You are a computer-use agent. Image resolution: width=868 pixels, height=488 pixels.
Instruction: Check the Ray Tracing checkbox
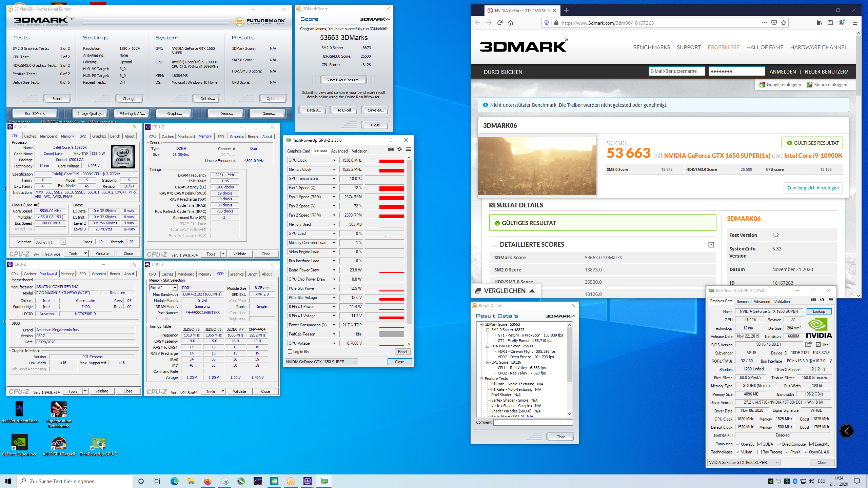(x=759, y=452)
